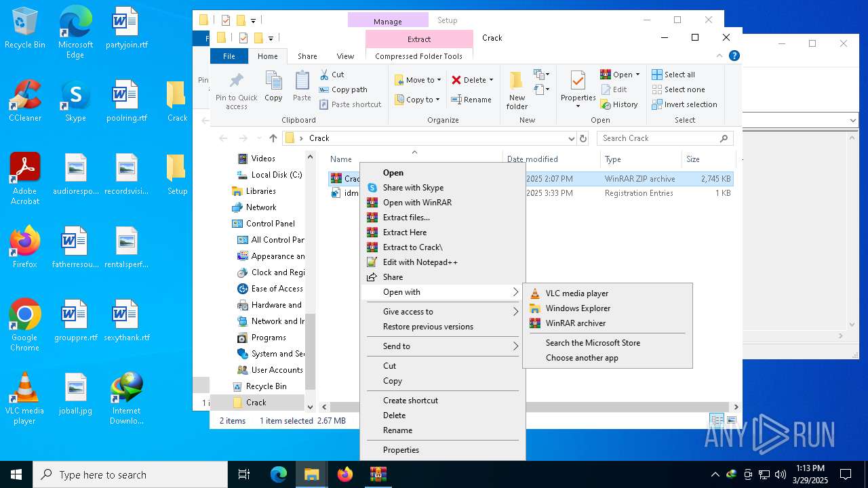The height and width of the screenshot is (488, 868).
Task: Open Properties in the ribbon
Action: point(578,90)
